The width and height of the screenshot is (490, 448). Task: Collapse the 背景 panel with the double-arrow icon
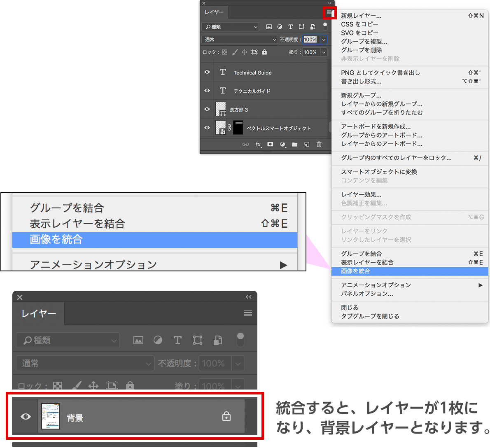(x=249, y=297)
